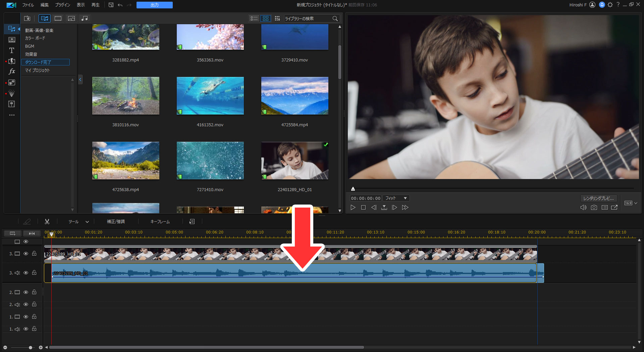Click the キーフレーム button

pos(160,222)
